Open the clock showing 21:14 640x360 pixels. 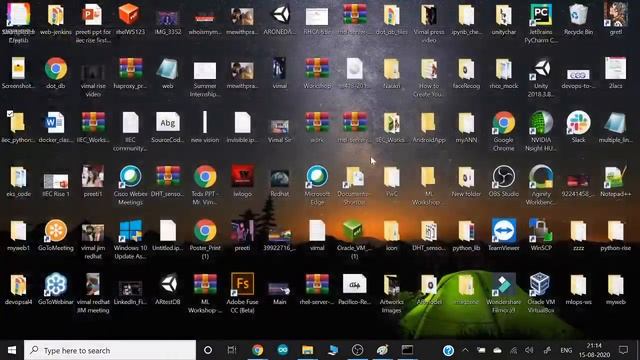click(594, 350)
